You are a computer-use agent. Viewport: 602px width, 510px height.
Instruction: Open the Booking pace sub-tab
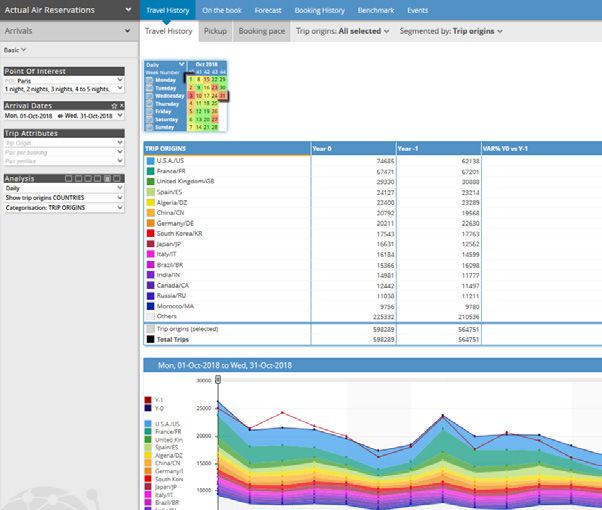[262, 31]
